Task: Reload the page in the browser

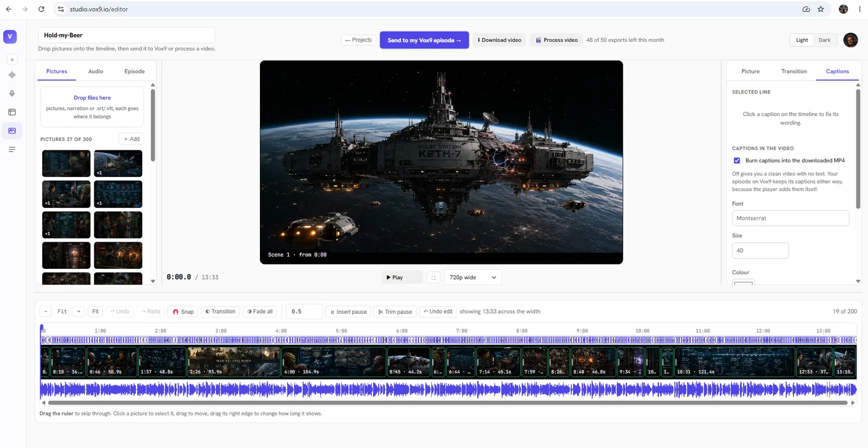Action: tap(41, 9)
